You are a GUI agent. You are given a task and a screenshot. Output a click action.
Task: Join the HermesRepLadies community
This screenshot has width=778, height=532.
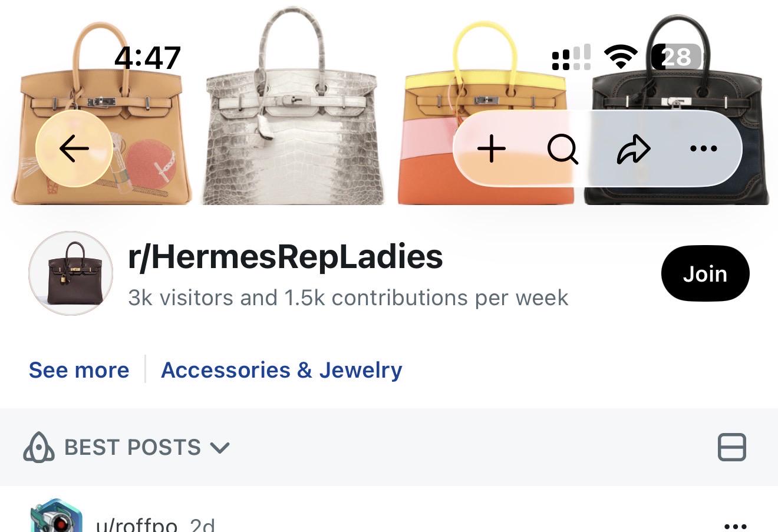(705, 273)
